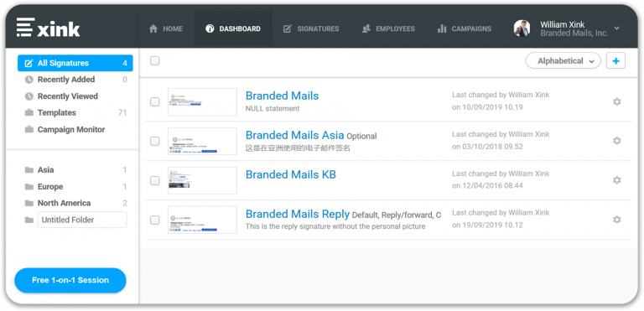The height and width of the screenshot is (311, 644).
Task: Click the reply signature description text
Action: 335,226
